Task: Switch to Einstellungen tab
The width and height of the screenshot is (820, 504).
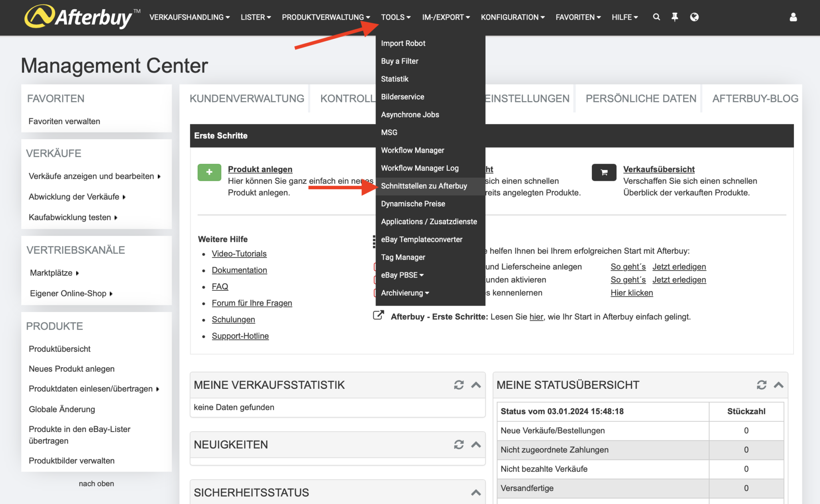Action: [527, 98]
